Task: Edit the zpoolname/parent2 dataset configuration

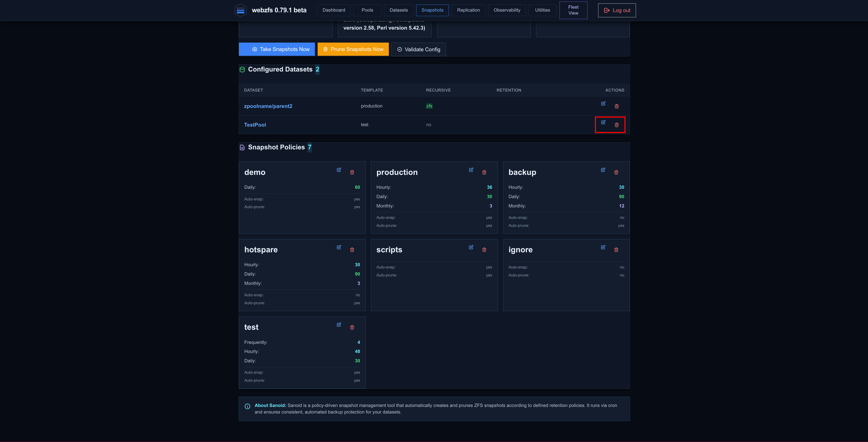Action: 603,104
